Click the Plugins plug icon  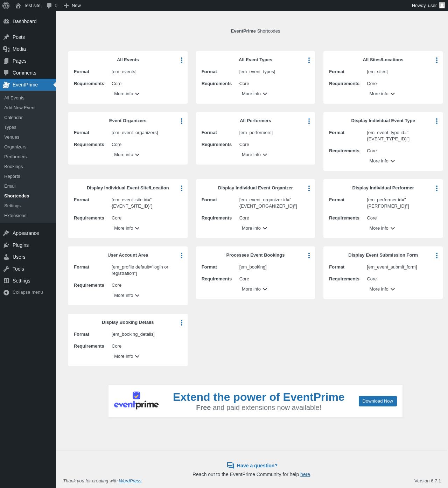point(6,245)
